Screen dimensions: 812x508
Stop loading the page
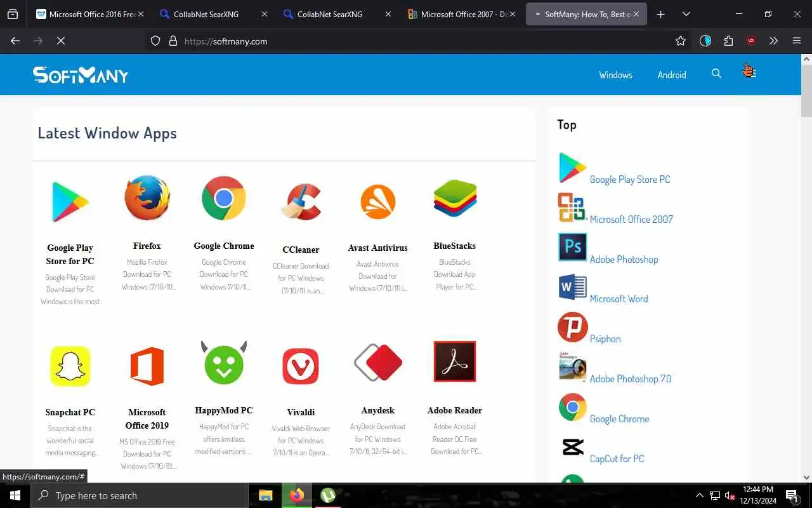[x=61, y=41]
